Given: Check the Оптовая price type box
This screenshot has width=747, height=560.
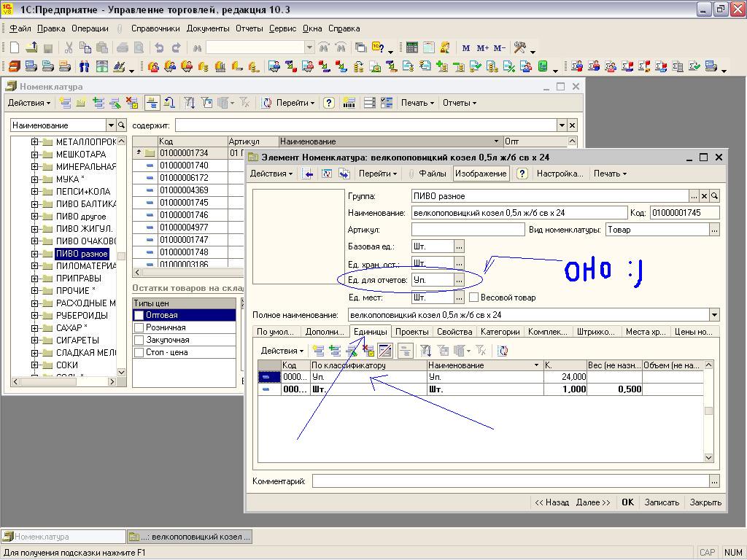Looking at the screenshot, I should pos(139,315).
